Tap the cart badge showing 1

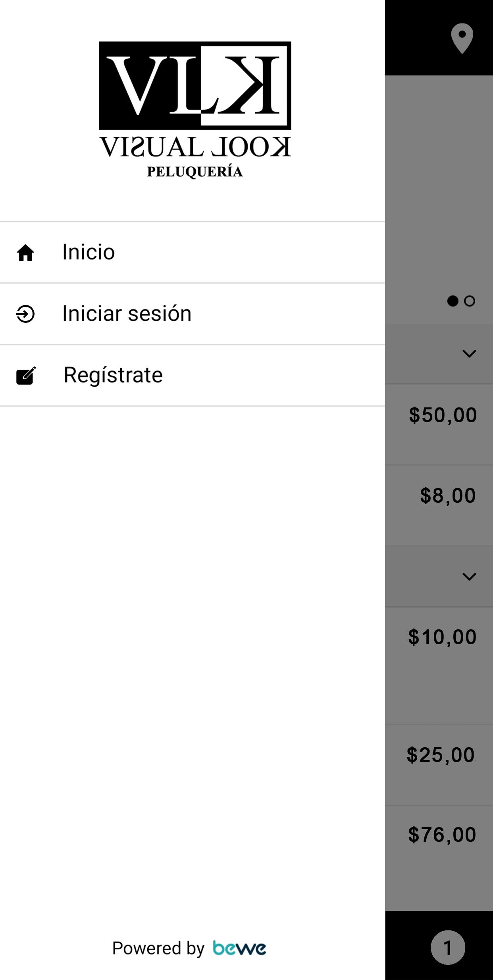(448, 947)
